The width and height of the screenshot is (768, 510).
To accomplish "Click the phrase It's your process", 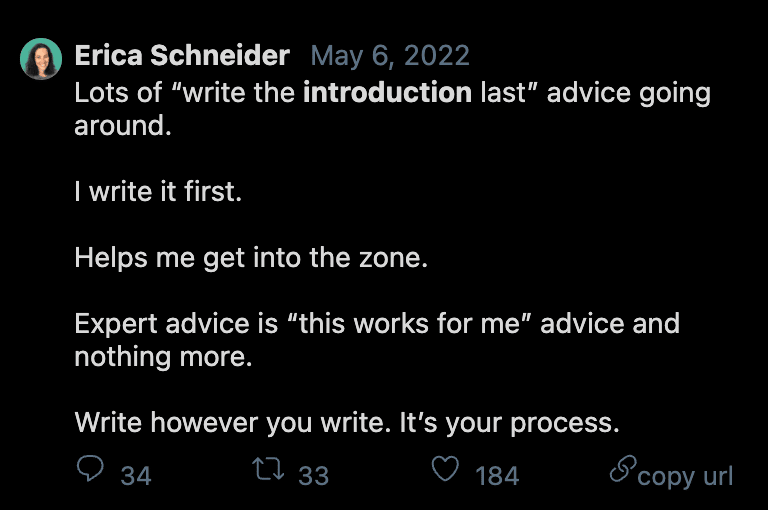I will click(x=509, y=423).
